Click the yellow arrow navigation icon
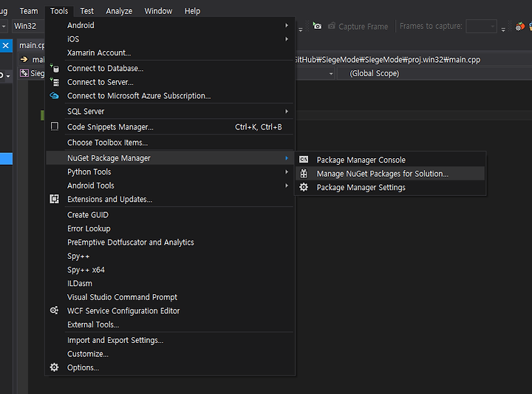The image size is (532, 394). (x=24, y=59)
